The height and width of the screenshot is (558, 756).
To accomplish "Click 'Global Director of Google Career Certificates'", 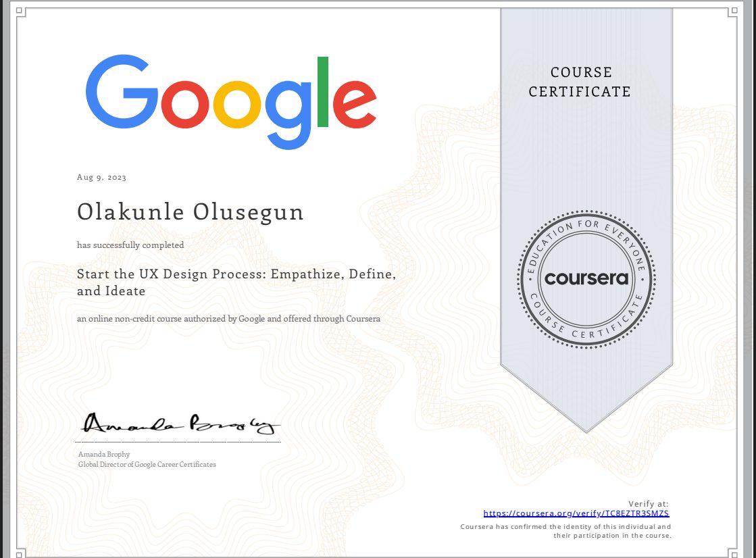I will coord(147,465).
